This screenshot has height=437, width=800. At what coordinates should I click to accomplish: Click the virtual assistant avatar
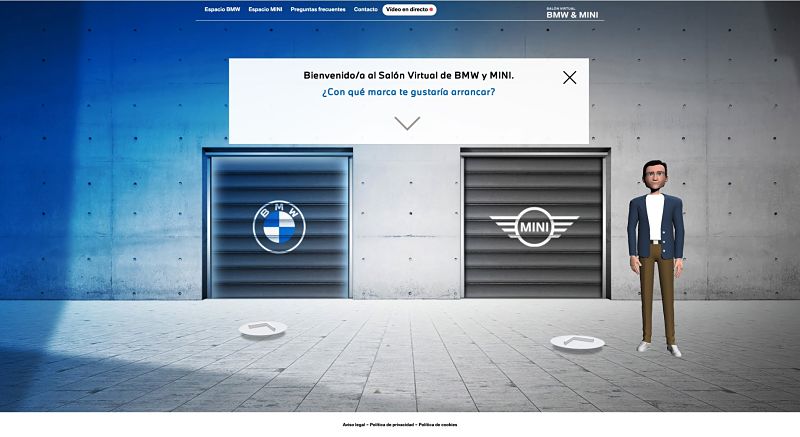[x=656, y=258]
